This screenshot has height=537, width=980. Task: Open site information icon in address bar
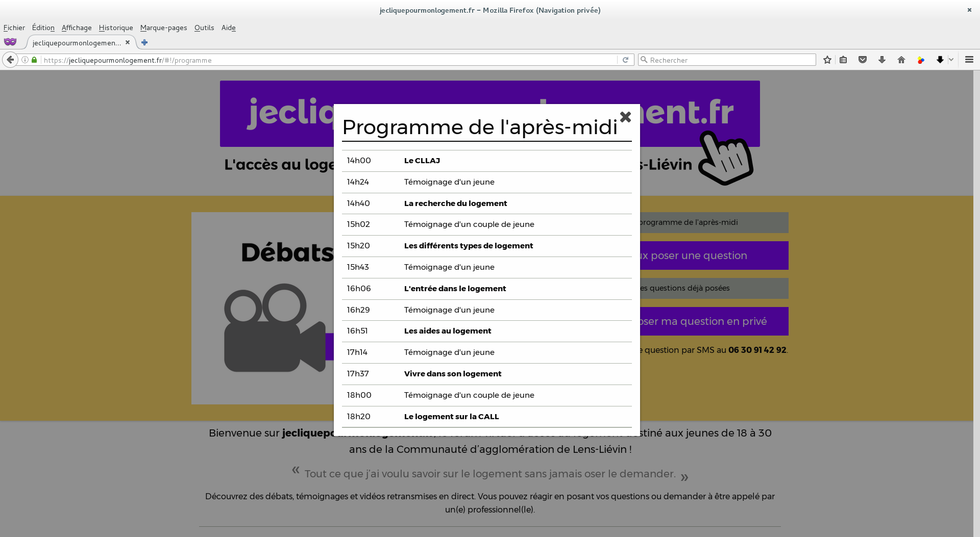pos(24,60)
